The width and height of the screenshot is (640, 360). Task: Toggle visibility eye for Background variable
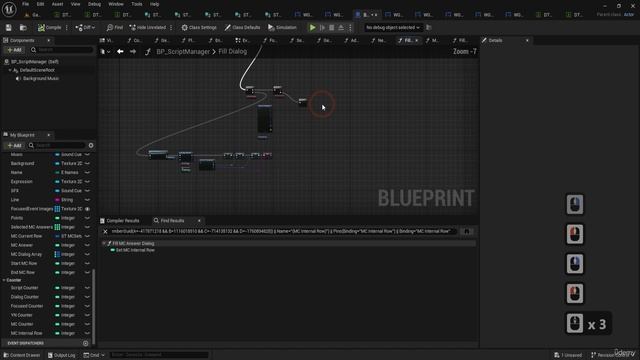tap(87, 163)
